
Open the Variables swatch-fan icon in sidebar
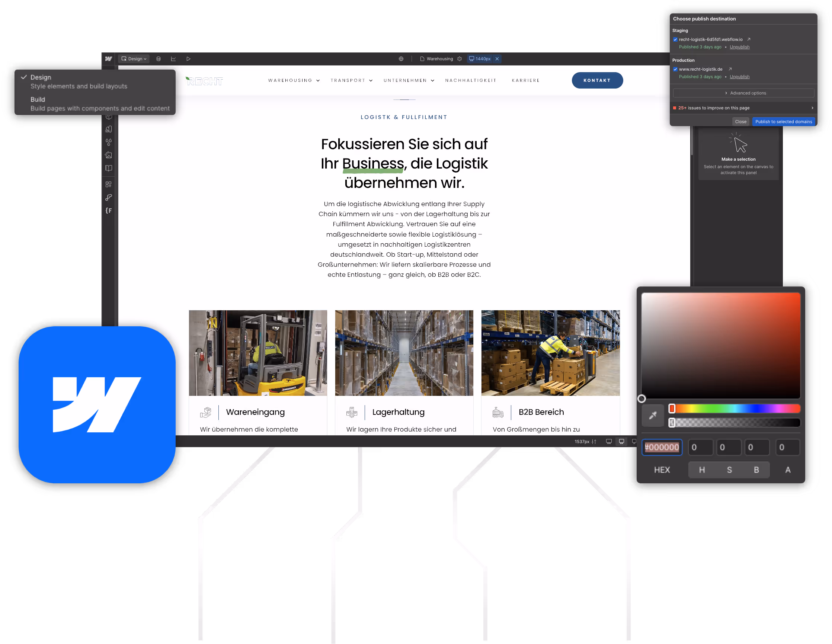coord(109,129)
